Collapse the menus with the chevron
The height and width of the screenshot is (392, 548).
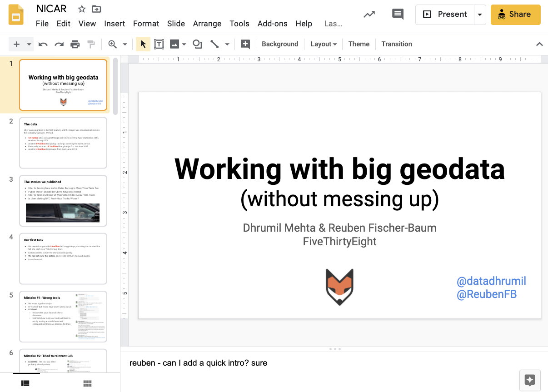539,44
